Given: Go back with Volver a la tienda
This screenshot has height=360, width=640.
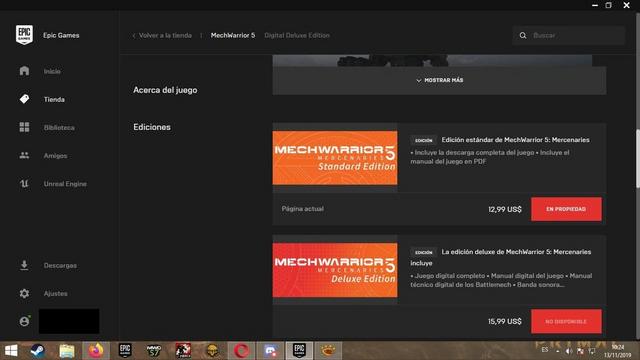Looking at the screenshot, I should tap(162, 36).
